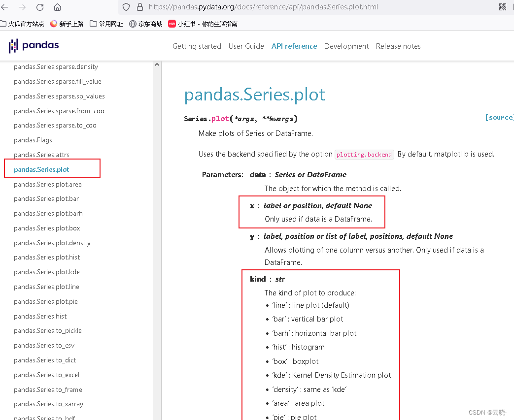Screen dimensions: 514x420
Task: Open pandas.Series.plot.area in sidebar
Action: (x=48, y=185)
